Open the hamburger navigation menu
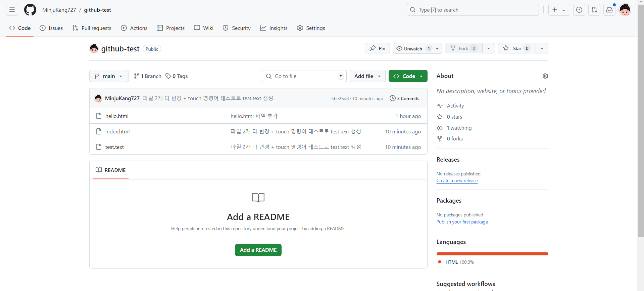The image size is (644, 291). tap(12, 10)
